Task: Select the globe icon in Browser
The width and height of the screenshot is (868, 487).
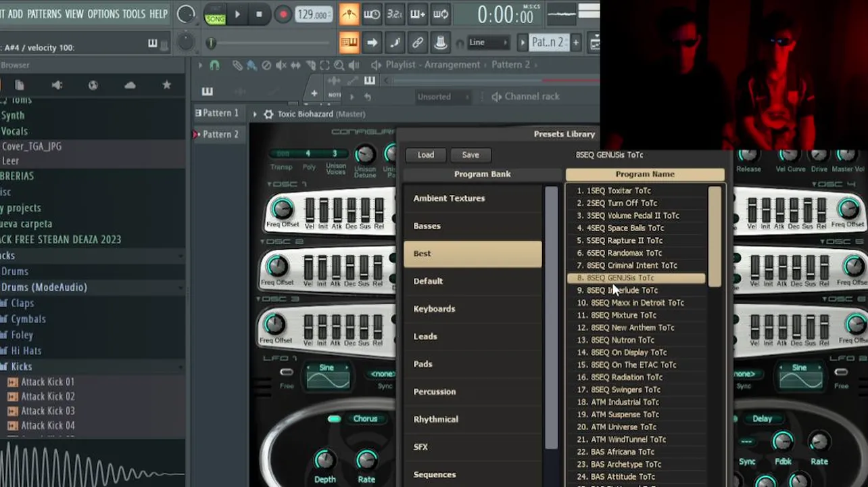Action: [x=93, y=85]
